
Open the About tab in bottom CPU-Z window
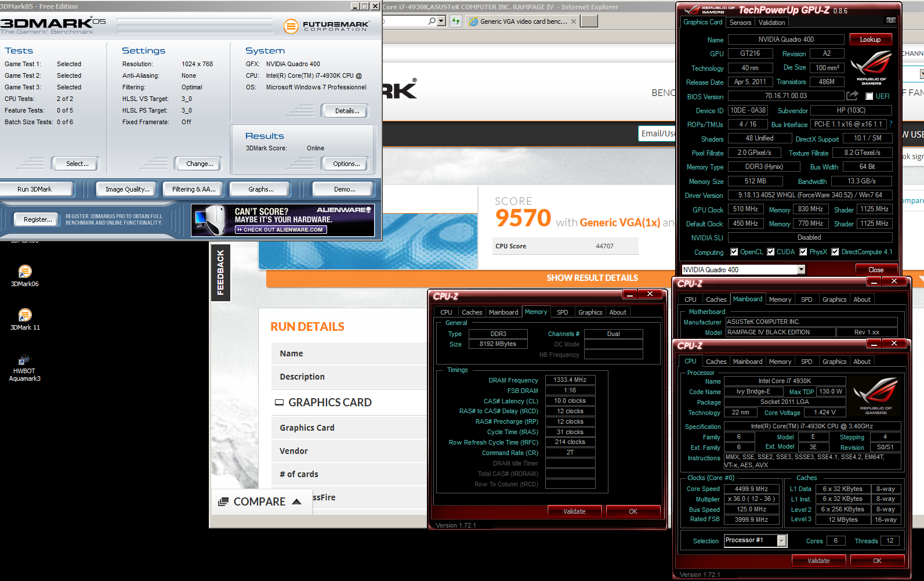pos(862,362)
